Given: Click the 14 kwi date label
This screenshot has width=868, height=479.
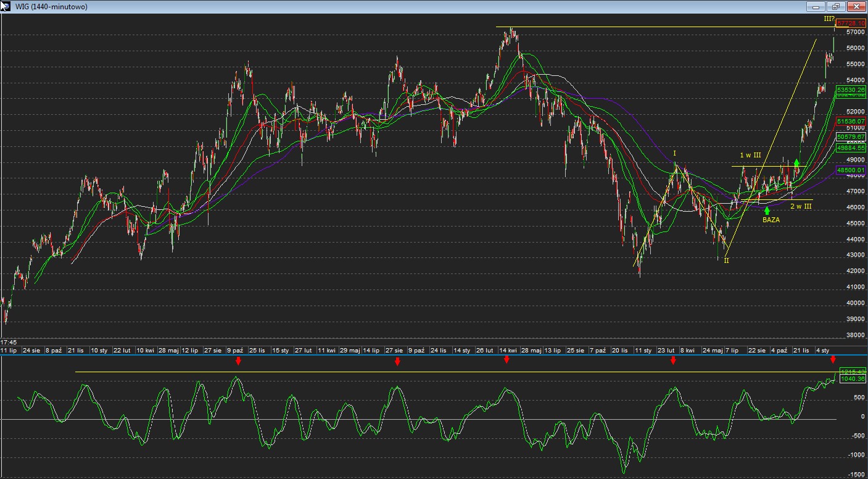Looking at the screenshot, I should tap(508, 350).
